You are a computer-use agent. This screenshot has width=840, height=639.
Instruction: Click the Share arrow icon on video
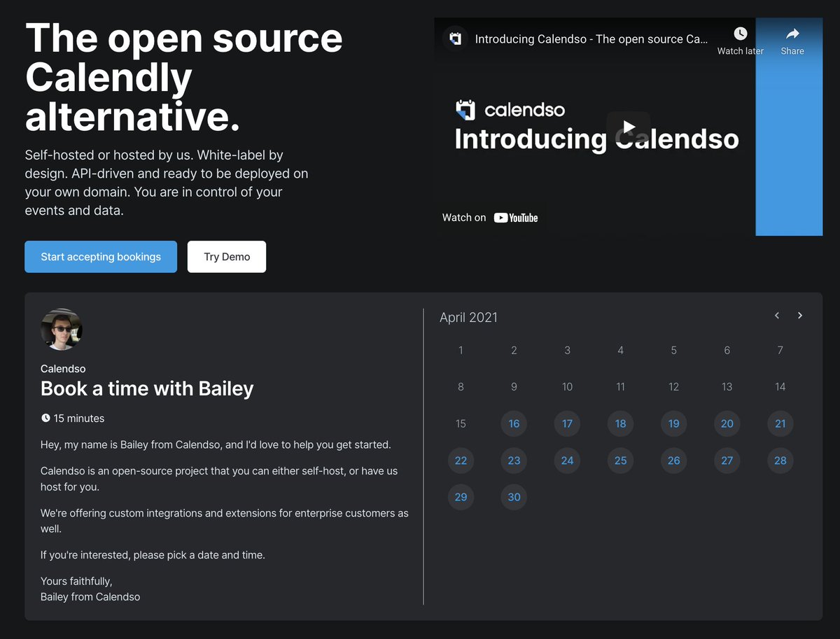[x=792, y=34]
